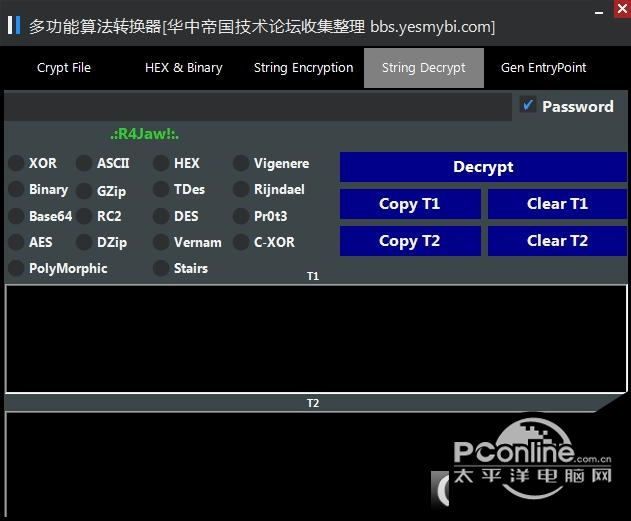Screen dimensions: 631x521
Task: Open the String Encryption tab
Action: point(303,68)
